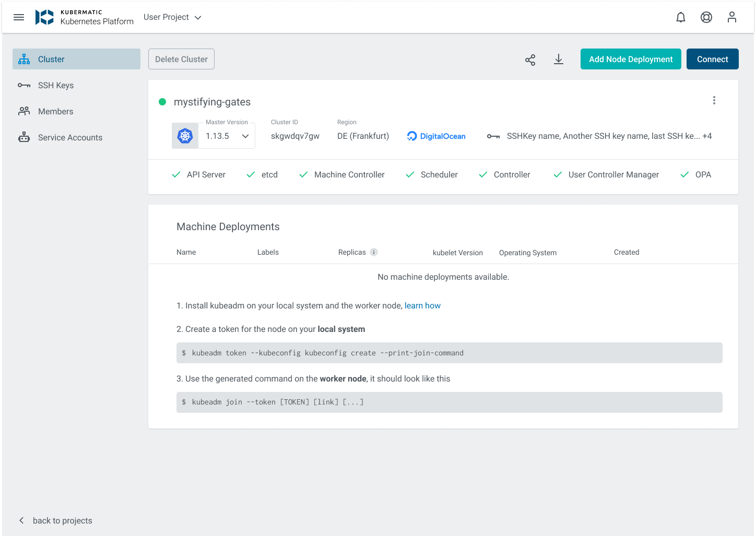This screenshot has width=756, height=536.
Task: Open notifications via the bell icon
Action: pos(681,17)
